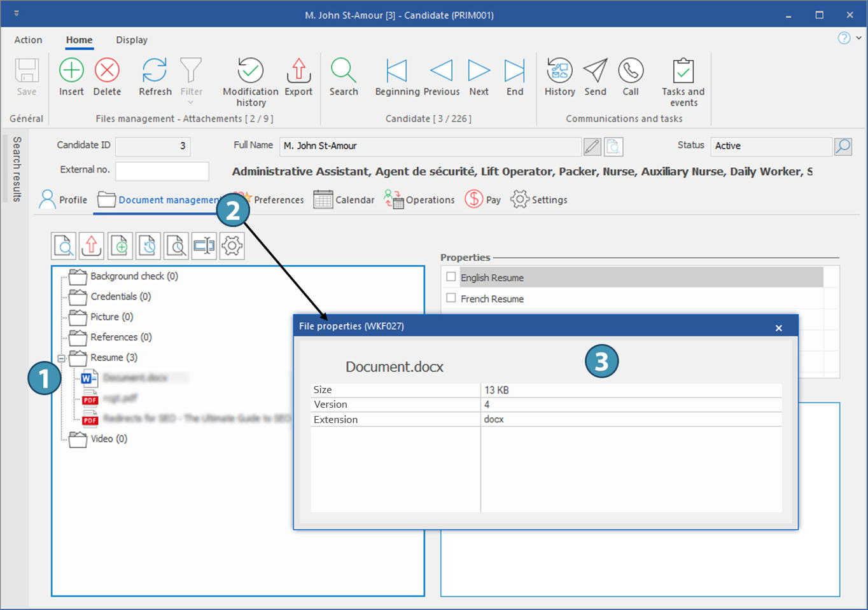
Task: Click the green Insert icon
Action: click(x=71, y=71)
